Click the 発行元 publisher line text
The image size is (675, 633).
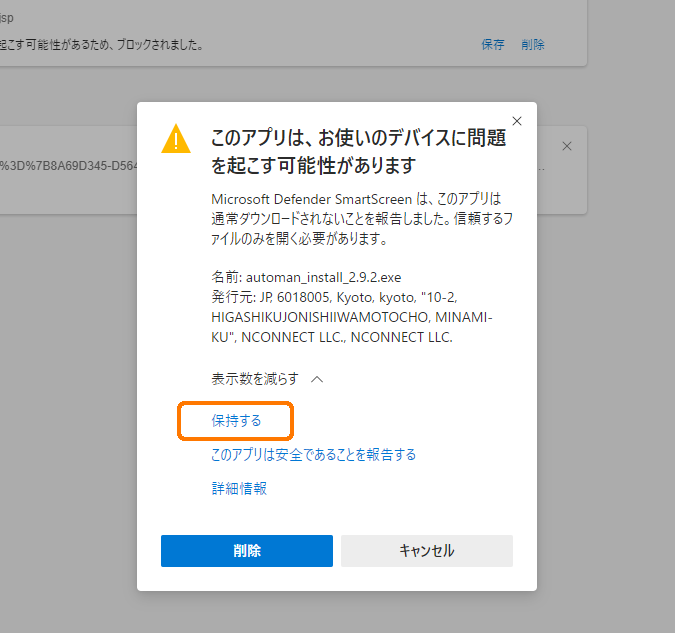point(352,317)
